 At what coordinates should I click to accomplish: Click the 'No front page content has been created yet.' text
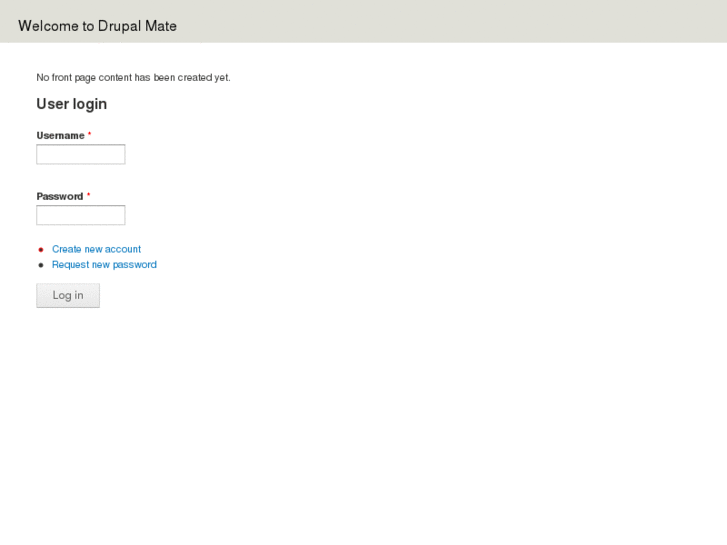tap(133, 77)
